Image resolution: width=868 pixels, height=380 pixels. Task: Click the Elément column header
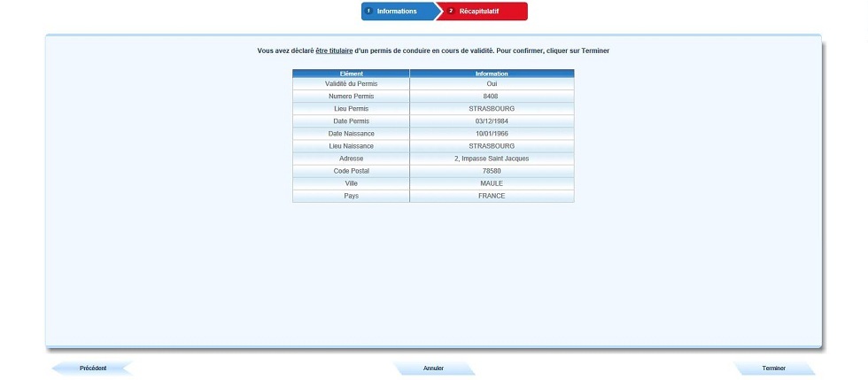(351, 74)
